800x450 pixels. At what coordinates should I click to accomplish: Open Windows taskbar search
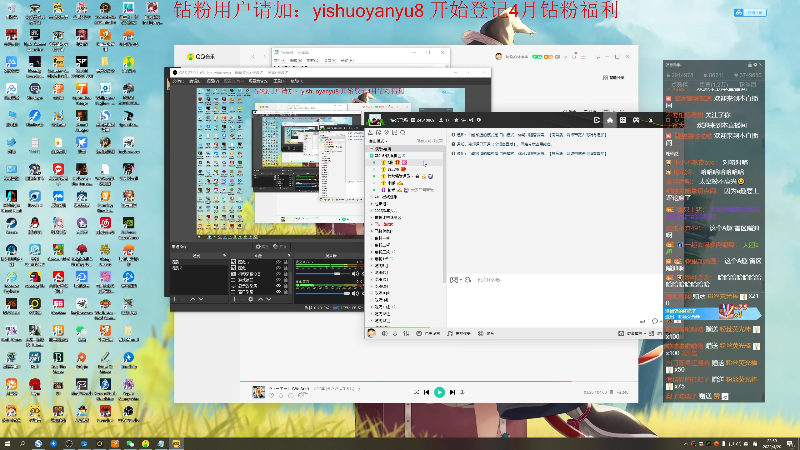pyautogui.click(x=22, y=444)
